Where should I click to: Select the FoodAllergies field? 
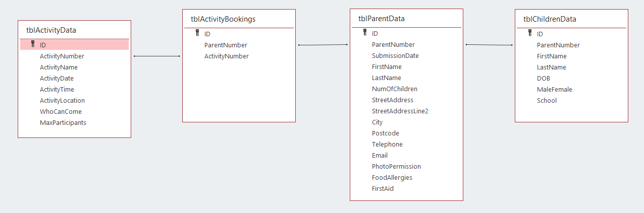pyautogui.click(x=392, y=178)
